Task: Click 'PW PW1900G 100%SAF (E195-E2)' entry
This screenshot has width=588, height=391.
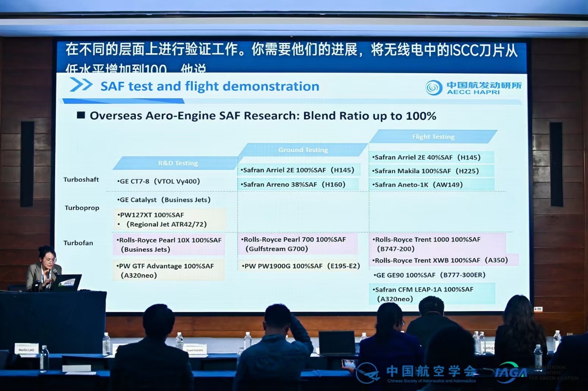Action: (x=300, y=266)
